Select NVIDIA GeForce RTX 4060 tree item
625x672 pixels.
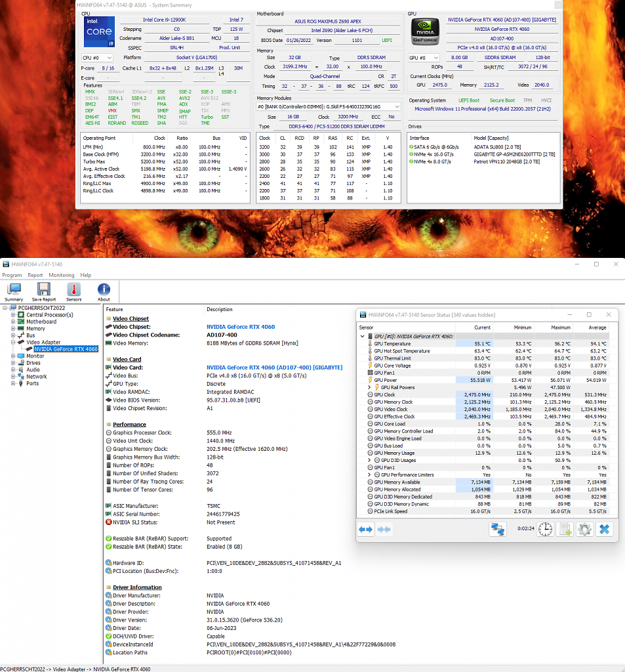66,349
